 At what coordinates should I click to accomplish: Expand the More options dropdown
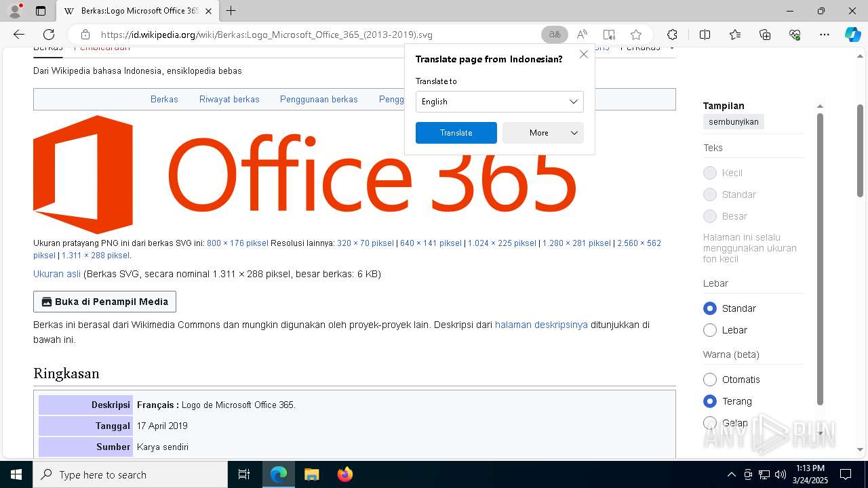(542, 133)
